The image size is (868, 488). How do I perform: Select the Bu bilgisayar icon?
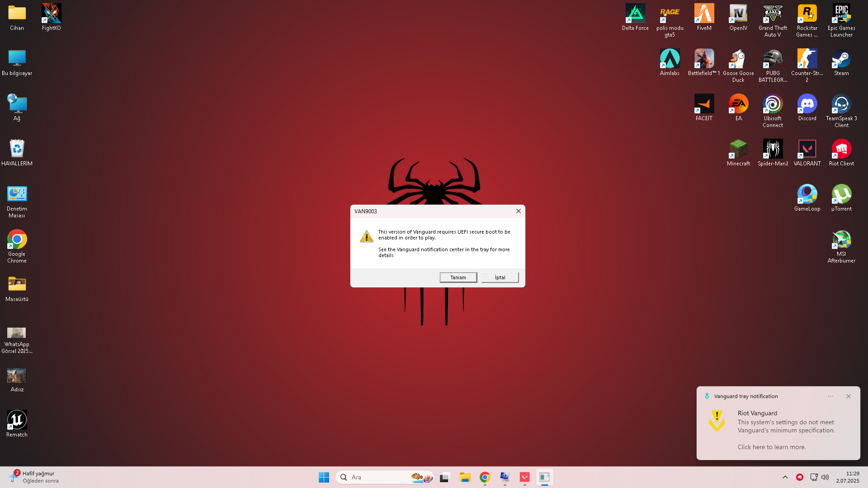(x=17, y=63)
